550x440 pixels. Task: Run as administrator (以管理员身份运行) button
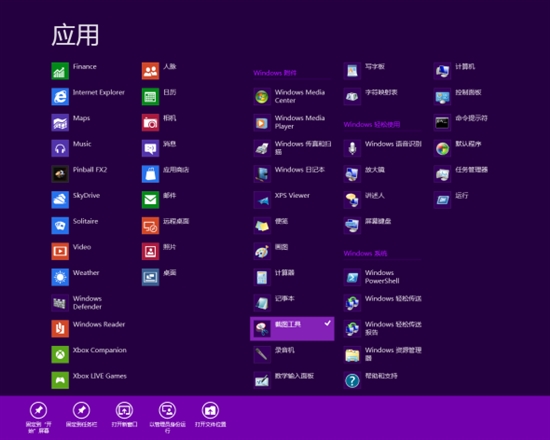(x=167, y=417)
